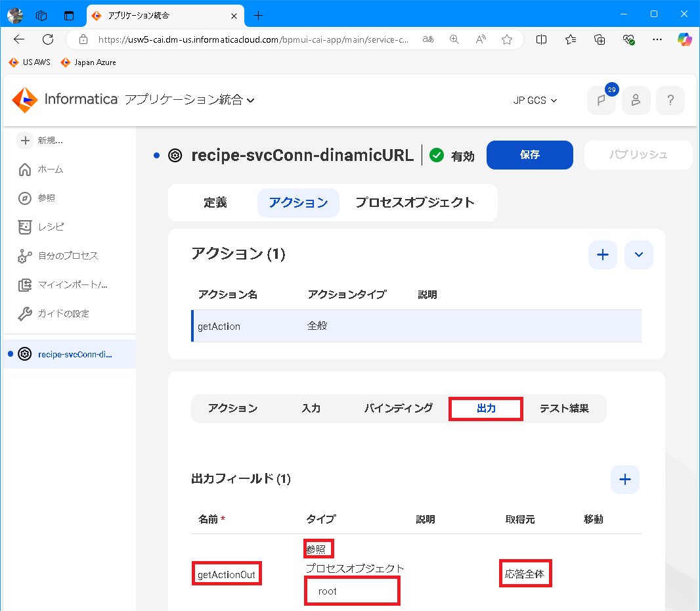Select the getAction row
This screenshot has width=700, height=611.
(416, 326)
